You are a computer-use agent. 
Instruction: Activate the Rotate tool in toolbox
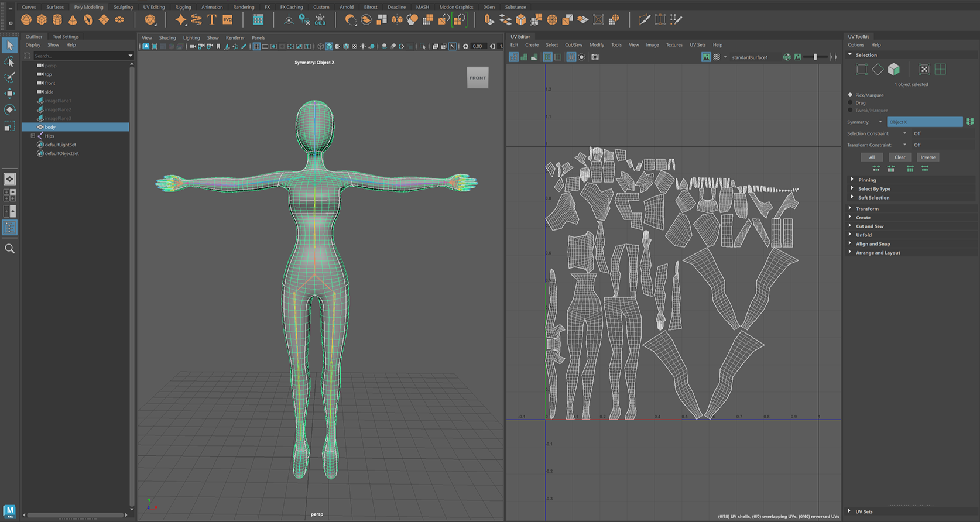[x=9, y=109]
